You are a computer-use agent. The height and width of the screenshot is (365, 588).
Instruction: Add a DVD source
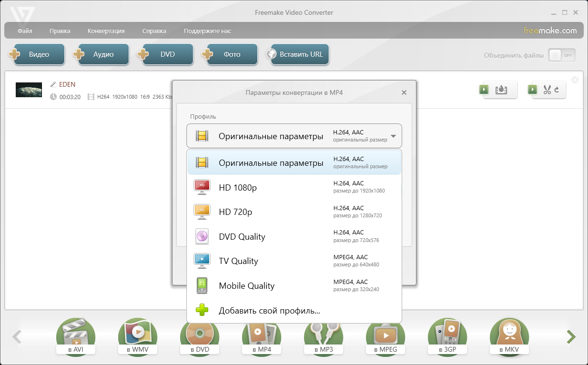(166, 54)
